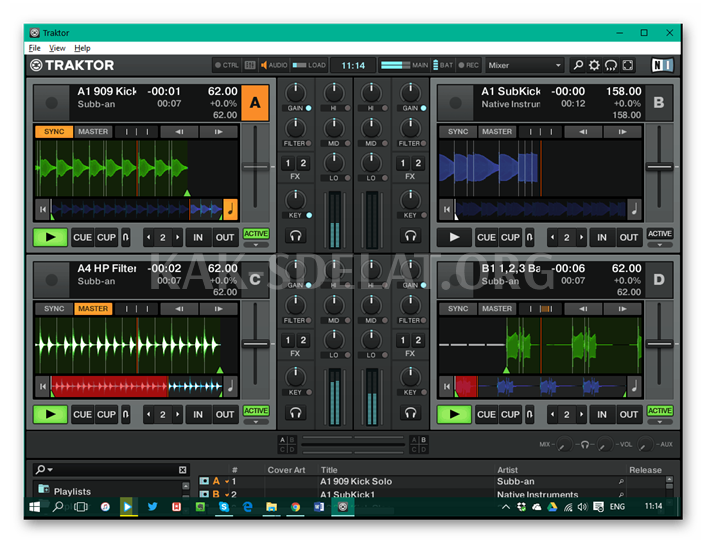This screenshot has height=543, width=706.
Task: Click CUE button on Deck D
Action: click(486, 414)
